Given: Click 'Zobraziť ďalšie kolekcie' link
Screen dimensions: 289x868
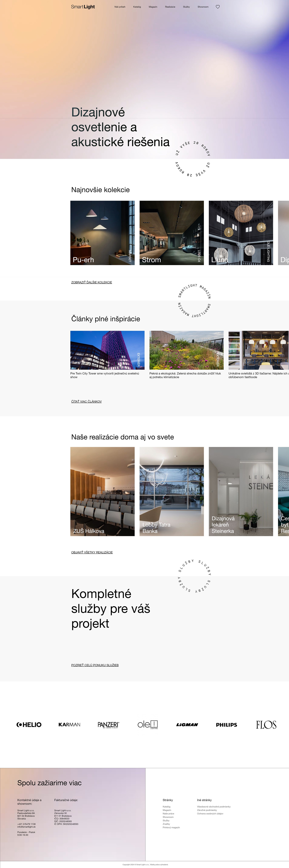Looking at the screenshot, I should [x=92, y=282].
